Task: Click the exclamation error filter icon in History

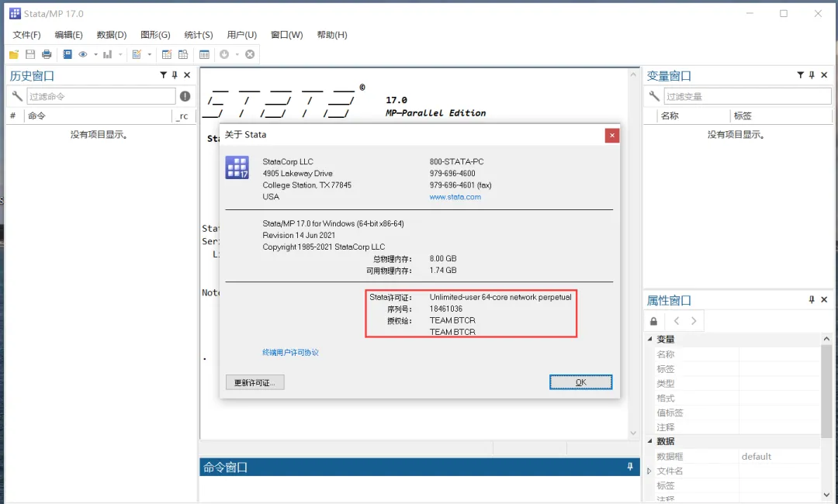Action: point(185,96)
